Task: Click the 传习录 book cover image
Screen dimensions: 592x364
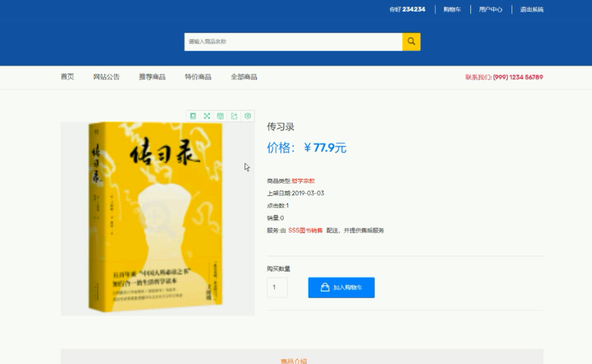Action: coord(158,219)
